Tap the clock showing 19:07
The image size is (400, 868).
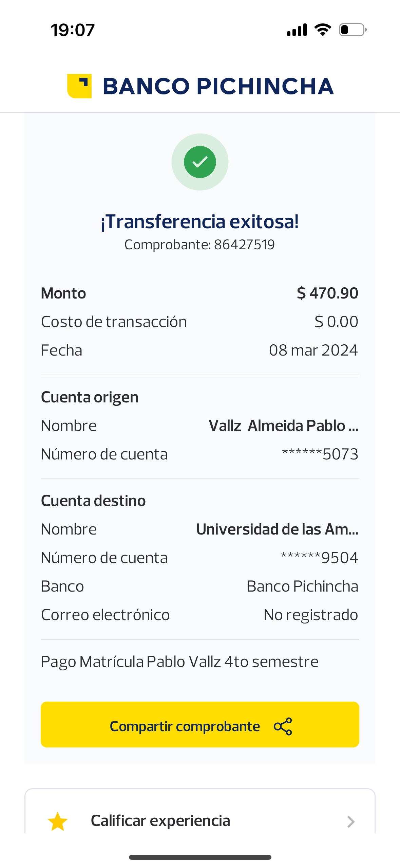pyautogui.click(x=73, y=30)
